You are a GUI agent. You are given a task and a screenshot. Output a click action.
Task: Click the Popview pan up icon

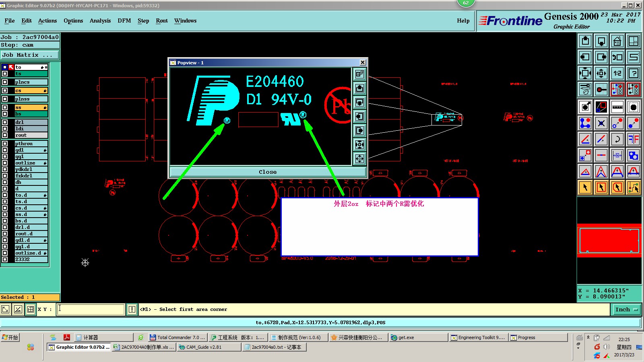click(359, 88)
